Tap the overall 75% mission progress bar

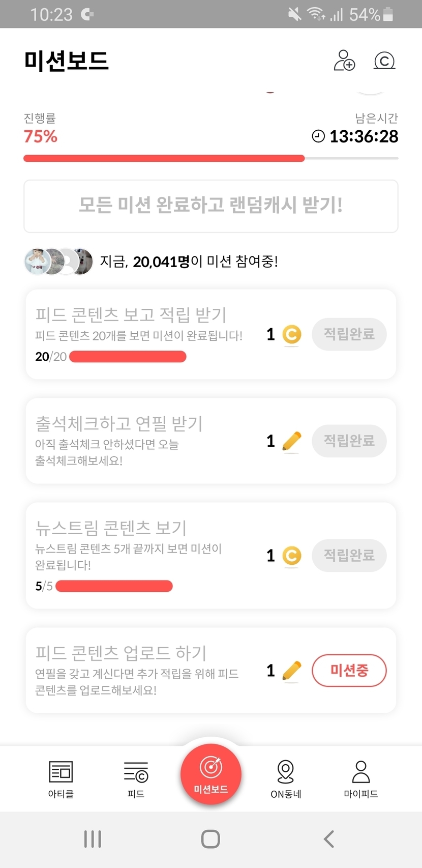(211, 158)
